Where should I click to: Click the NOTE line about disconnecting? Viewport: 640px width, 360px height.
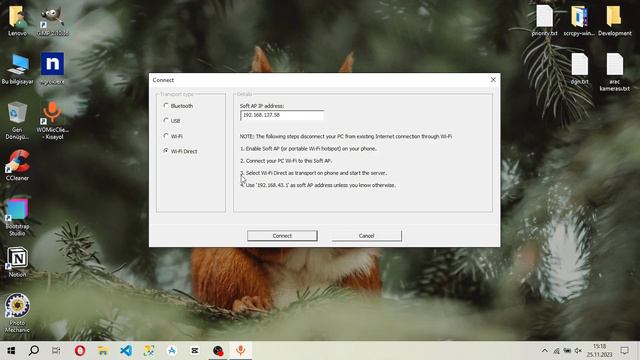346,136
